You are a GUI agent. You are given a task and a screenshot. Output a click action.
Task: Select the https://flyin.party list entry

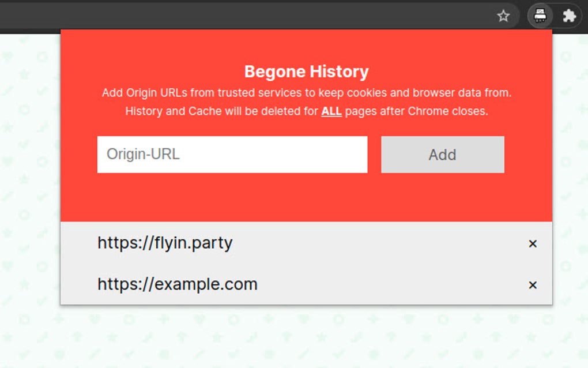click(x=164, y=243)
